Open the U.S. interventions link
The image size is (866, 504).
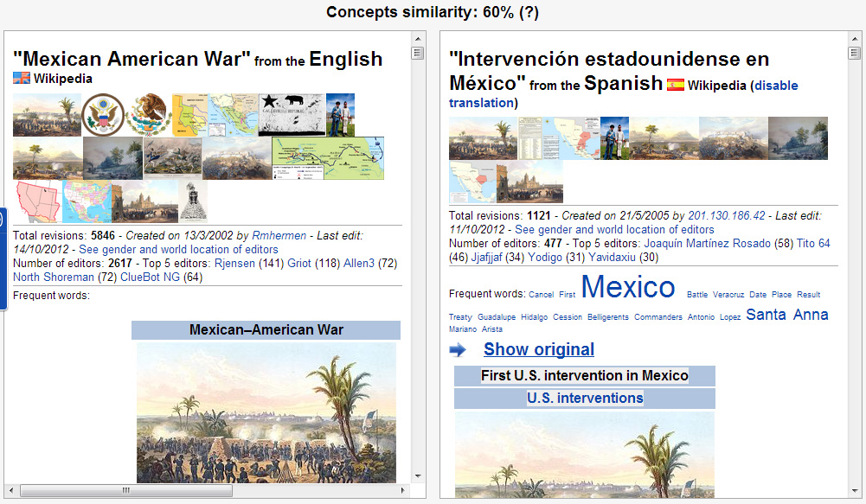[x=585, y=398]
